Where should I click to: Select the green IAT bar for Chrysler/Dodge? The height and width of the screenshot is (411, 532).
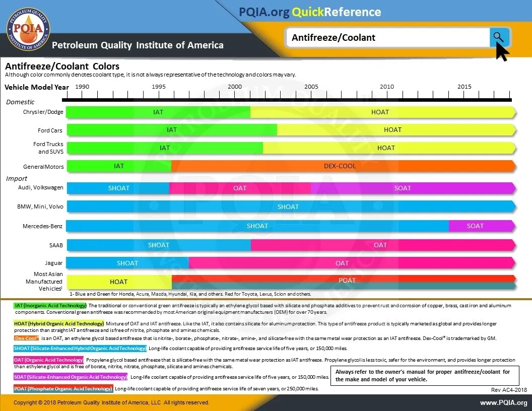tap(158, 112)
